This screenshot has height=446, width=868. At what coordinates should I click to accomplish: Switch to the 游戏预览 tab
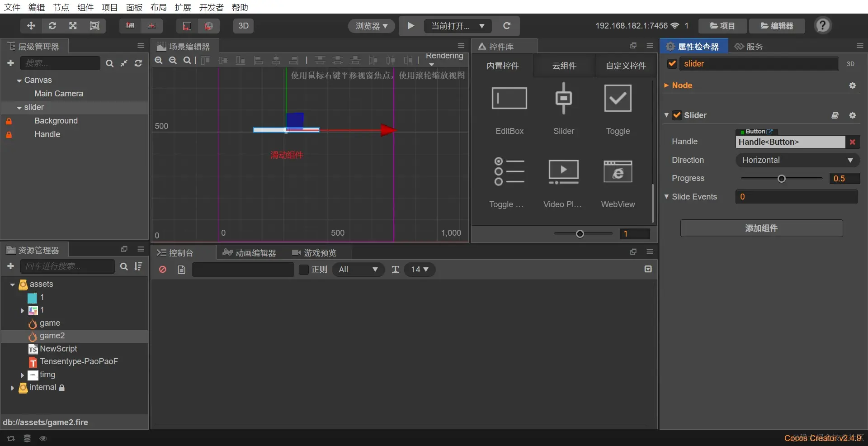tap(315, 253)
